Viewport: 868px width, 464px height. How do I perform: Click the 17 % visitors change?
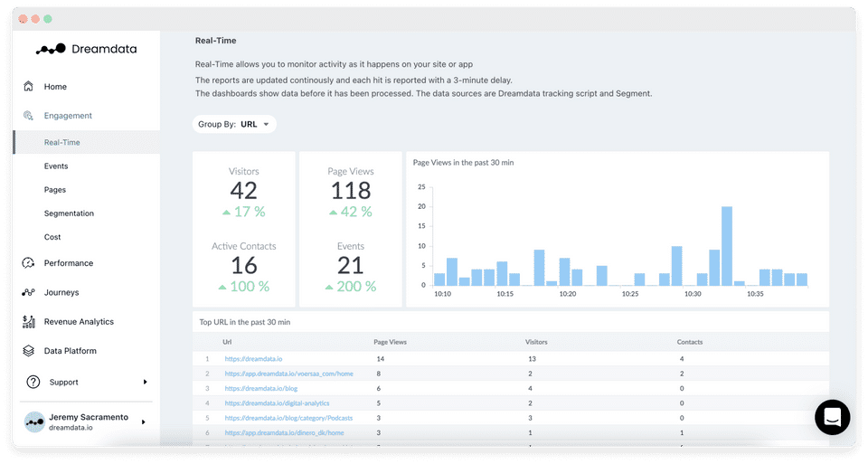pyautogui.click(x=243, y=212)
